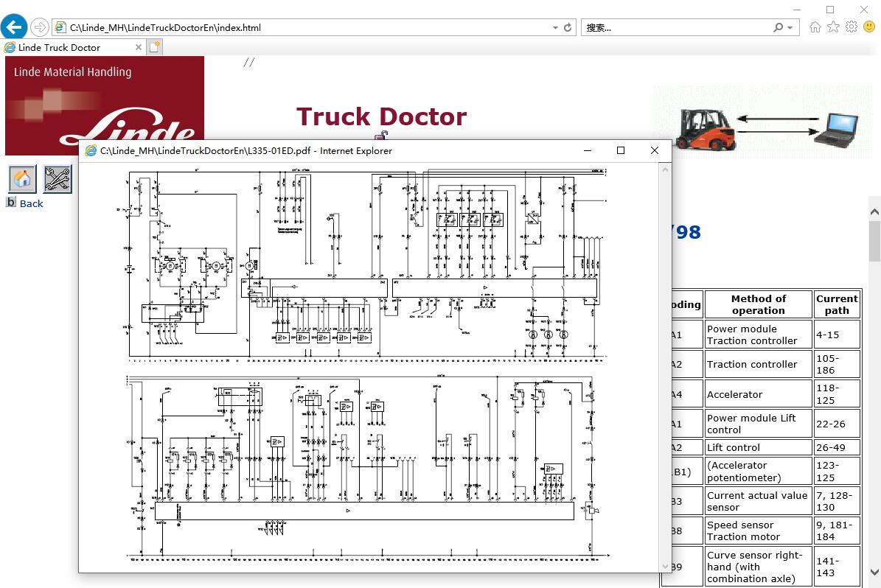This screenshot has height=588, width=881.
Task: Click the 'Lift control' table cell
Action: click(x=759, y=447)
